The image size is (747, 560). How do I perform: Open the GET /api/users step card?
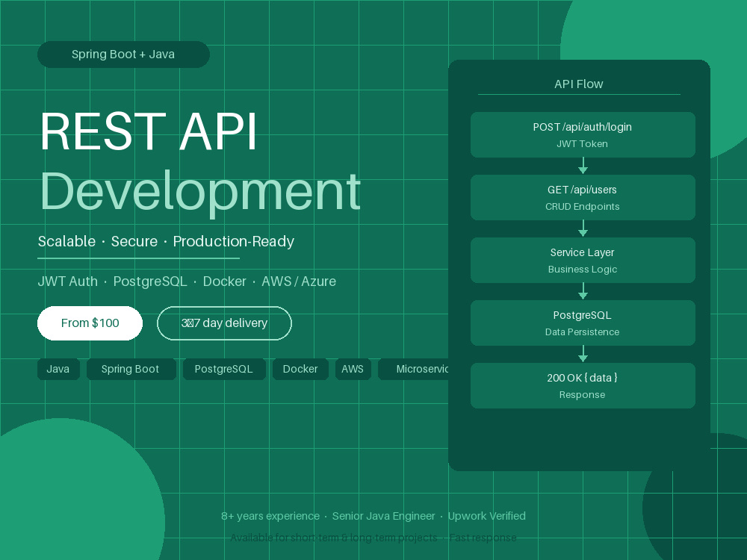pyautogui.click(x=583, y=198)
